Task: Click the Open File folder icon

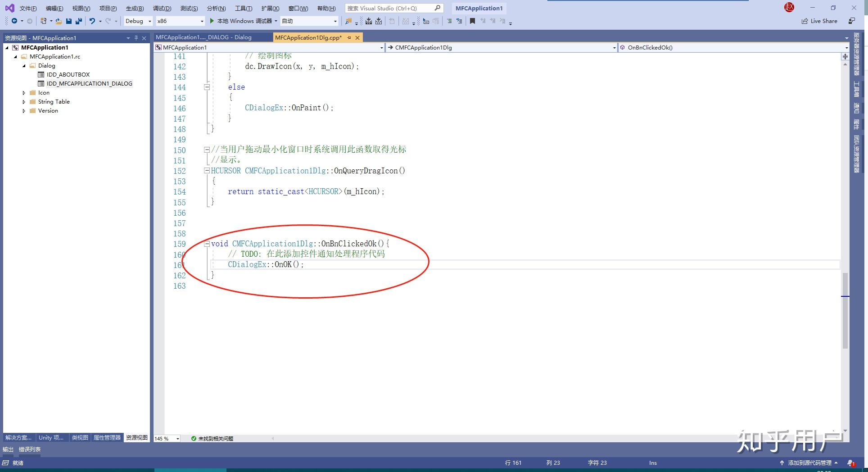Action: tap(59, 21)
